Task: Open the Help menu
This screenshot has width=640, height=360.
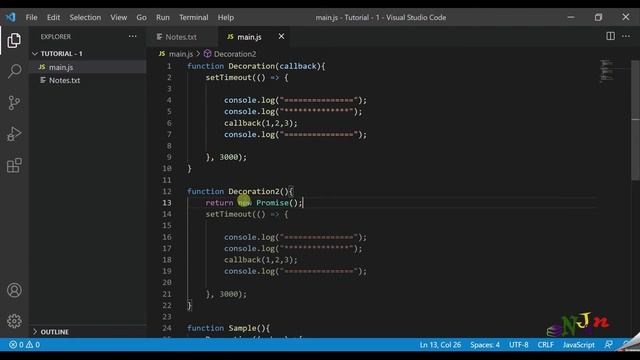Action: coord(225,17)
